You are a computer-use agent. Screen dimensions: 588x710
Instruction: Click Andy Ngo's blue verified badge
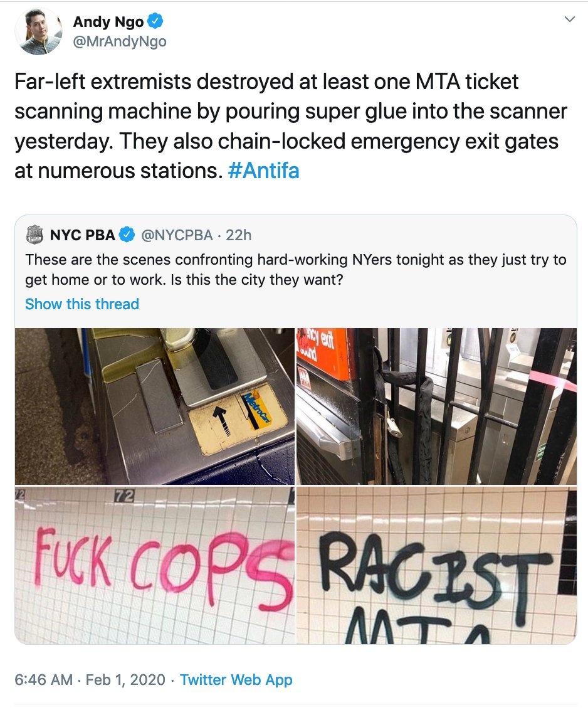click(155, 21)
